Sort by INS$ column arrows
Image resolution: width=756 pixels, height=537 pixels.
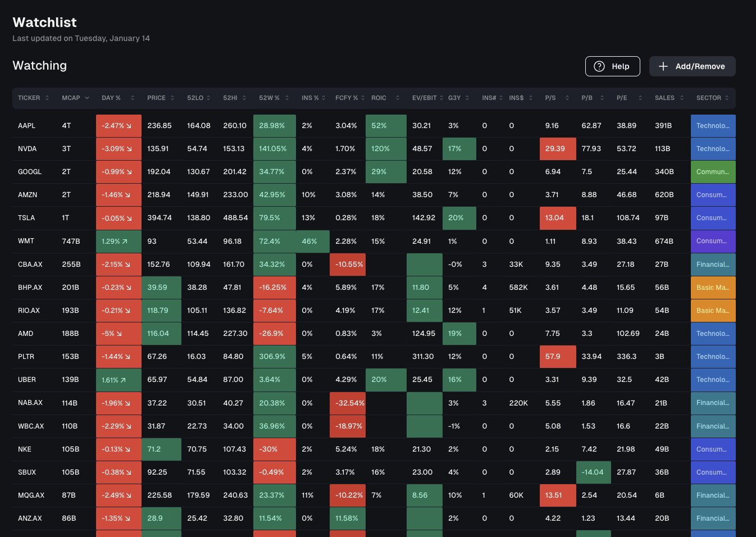coord(531,98)
